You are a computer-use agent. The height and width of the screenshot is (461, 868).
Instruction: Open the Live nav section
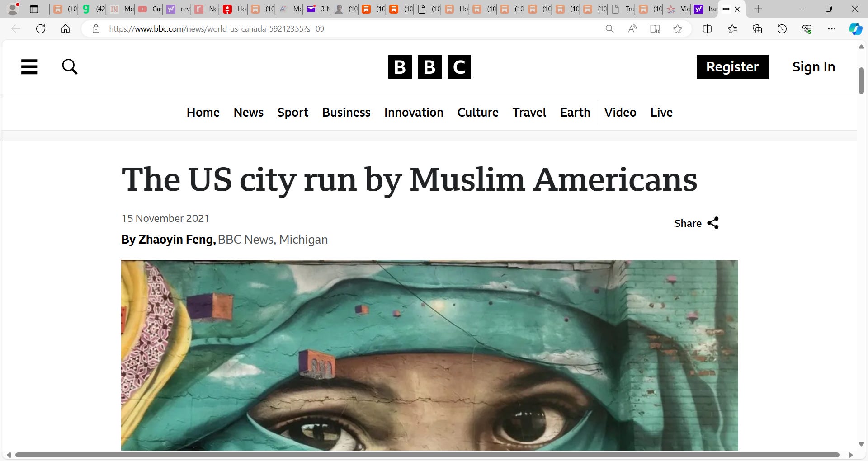pyautogui.click(x=661, y=113)
